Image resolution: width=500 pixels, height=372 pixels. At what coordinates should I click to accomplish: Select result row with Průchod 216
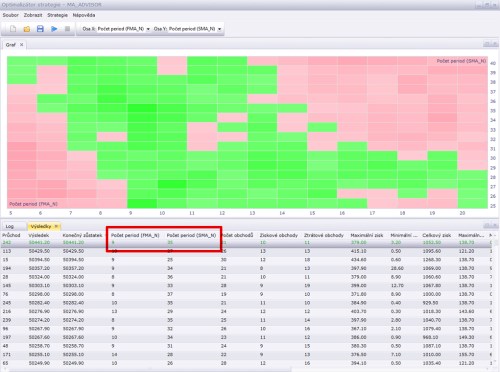pyautogui.click(x=247, y=311)
